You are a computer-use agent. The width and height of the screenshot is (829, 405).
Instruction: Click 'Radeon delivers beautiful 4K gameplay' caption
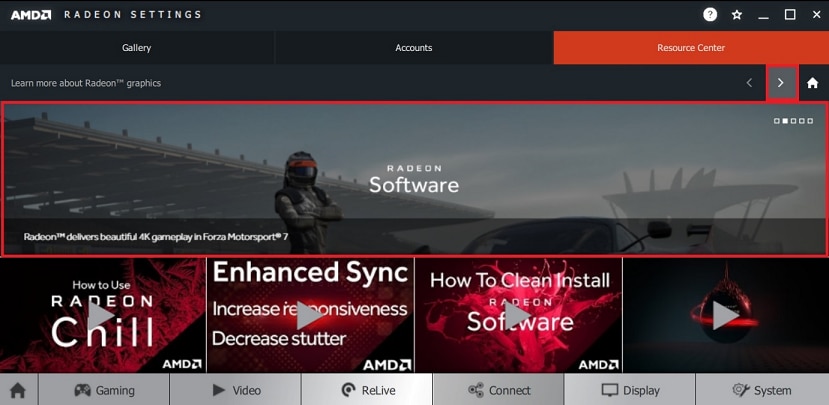[156, 236]
